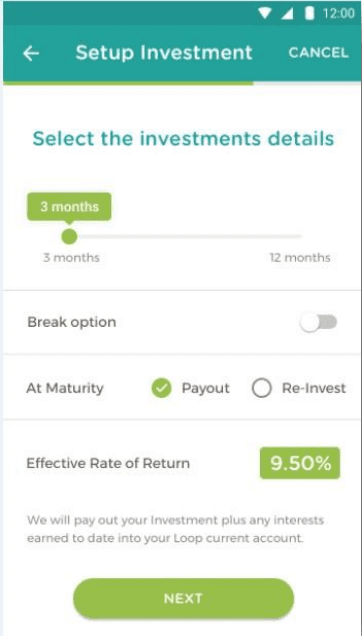This screenshot has height=636, width=362.
Task: Tap the Wi-Fi status icon
Action: click(x=265, y=13)
